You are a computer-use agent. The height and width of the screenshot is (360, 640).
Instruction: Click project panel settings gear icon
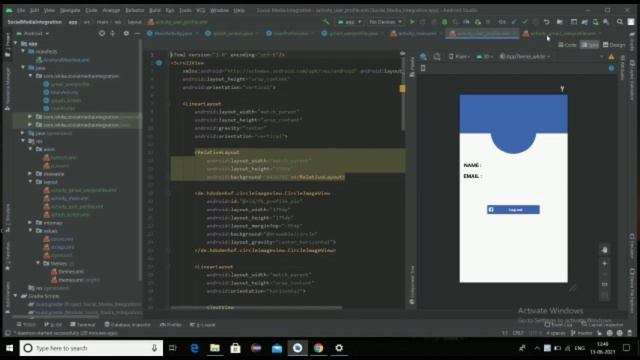(126, 33)
